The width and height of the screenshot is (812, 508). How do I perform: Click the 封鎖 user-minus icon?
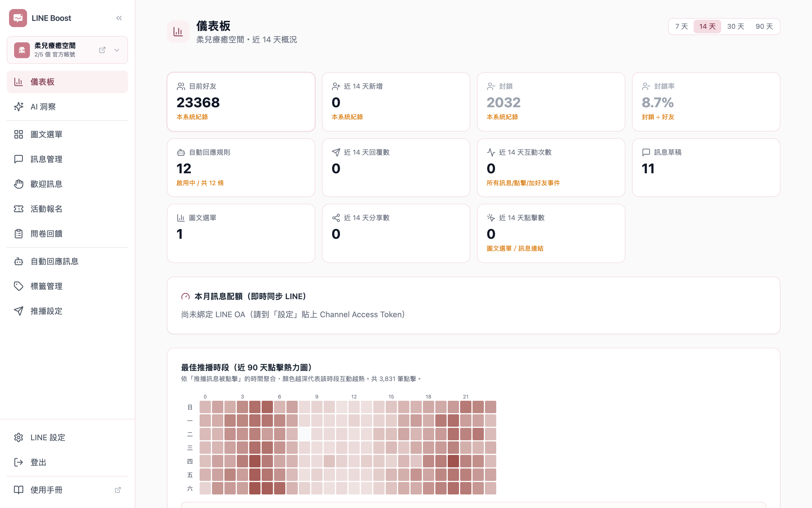(491, 86)
